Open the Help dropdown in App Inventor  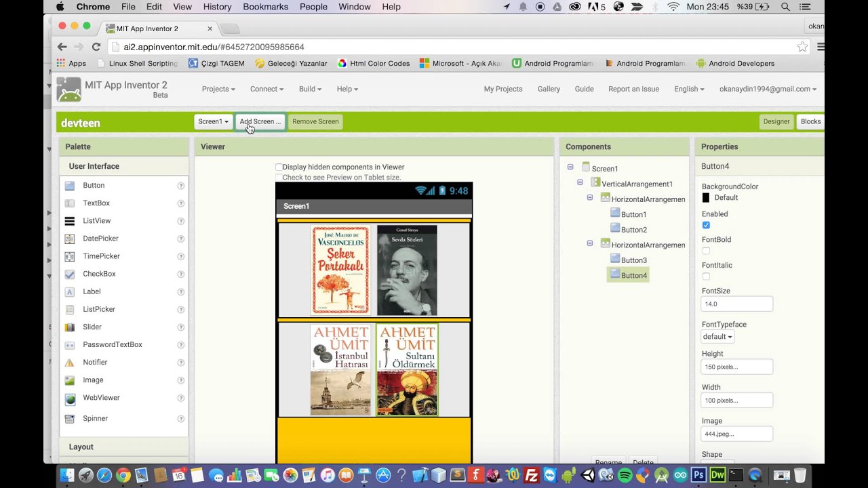tap(347, 89)
